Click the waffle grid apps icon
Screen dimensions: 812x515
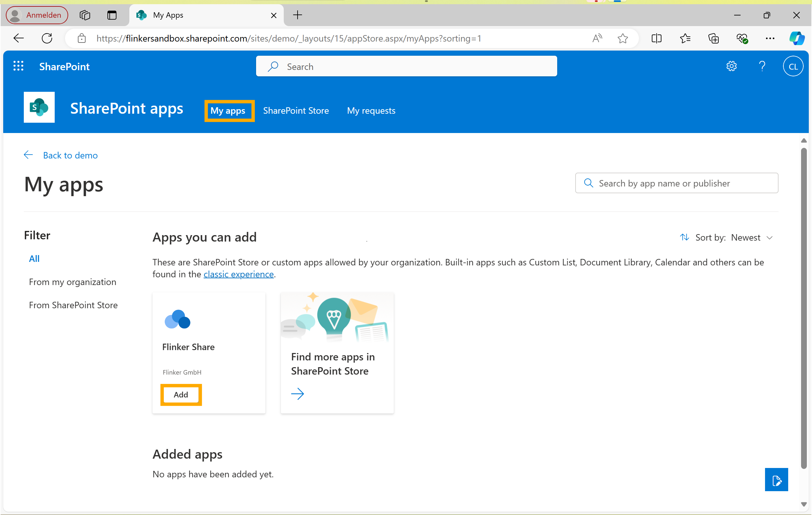point(18,66)
